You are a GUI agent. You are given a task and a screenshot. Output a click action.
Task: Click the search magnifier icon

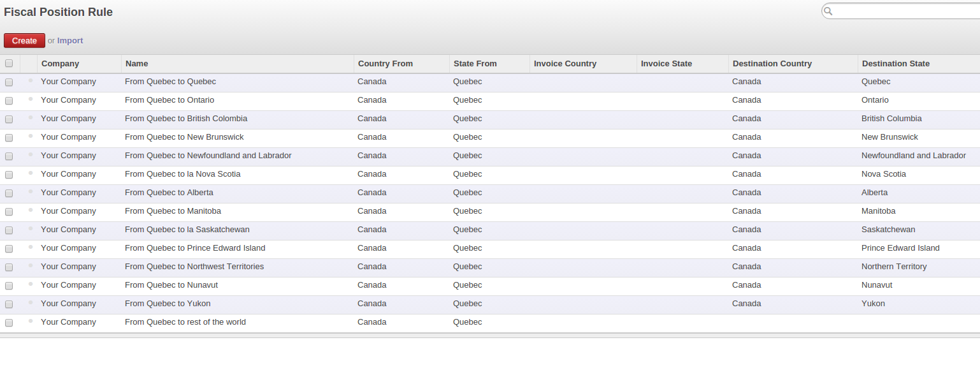828,11
